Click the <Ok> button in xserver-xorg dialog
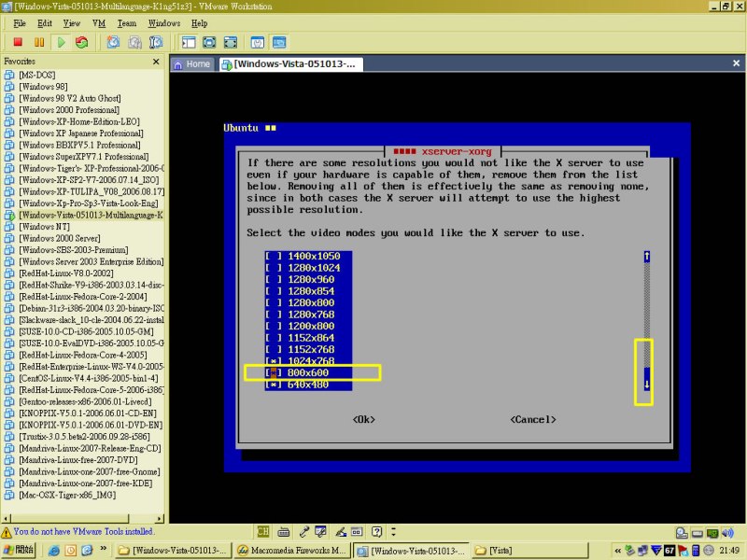 (364, 419)
